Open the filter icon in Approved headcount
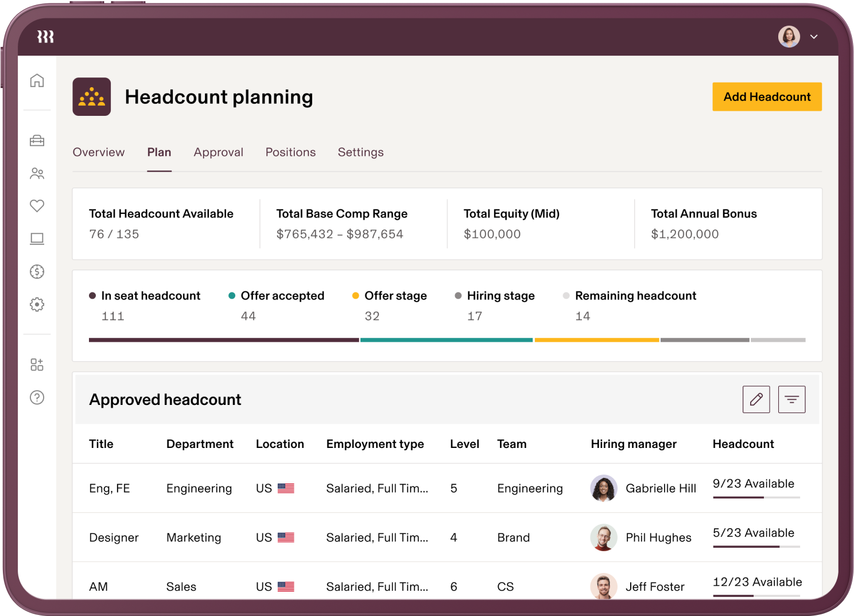This screenshot has height=616, width=854. (x=791, y=399)
